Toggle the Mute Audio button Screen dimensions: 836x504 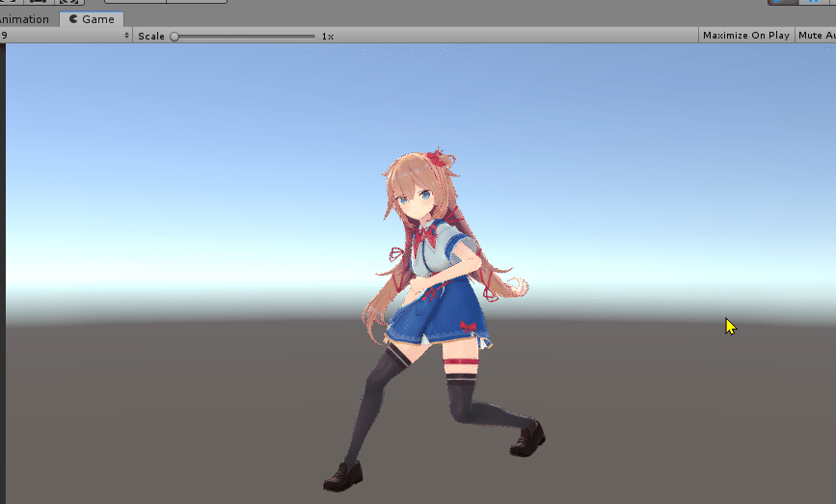(816, 35)
